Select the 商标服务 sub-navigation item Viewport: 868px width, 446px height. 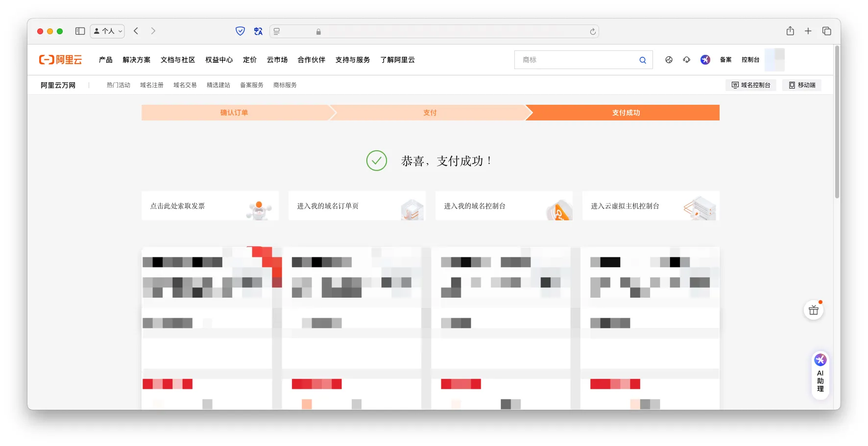coord(285,85)
